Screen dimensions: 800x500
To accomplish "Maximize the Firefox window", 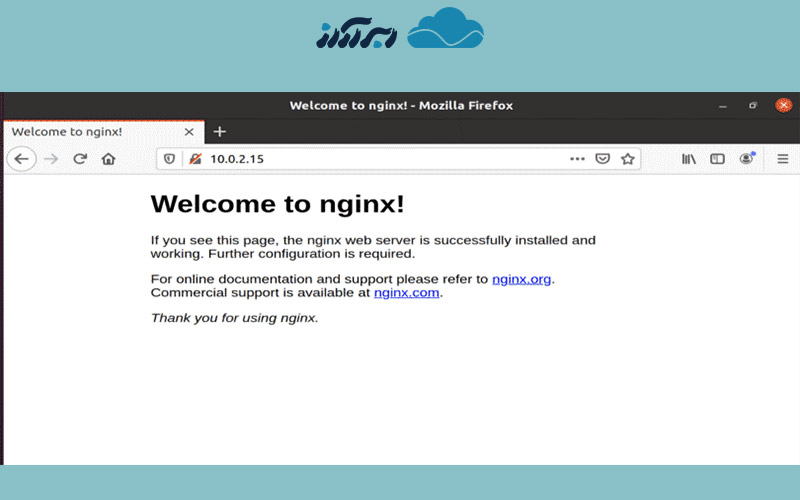I will pyautogui.click(x=753, y=105).
